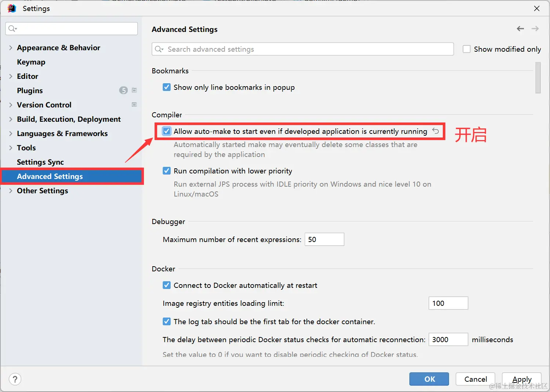
Task: Expand Appearance & Behavior tree node
Action: 11,48
